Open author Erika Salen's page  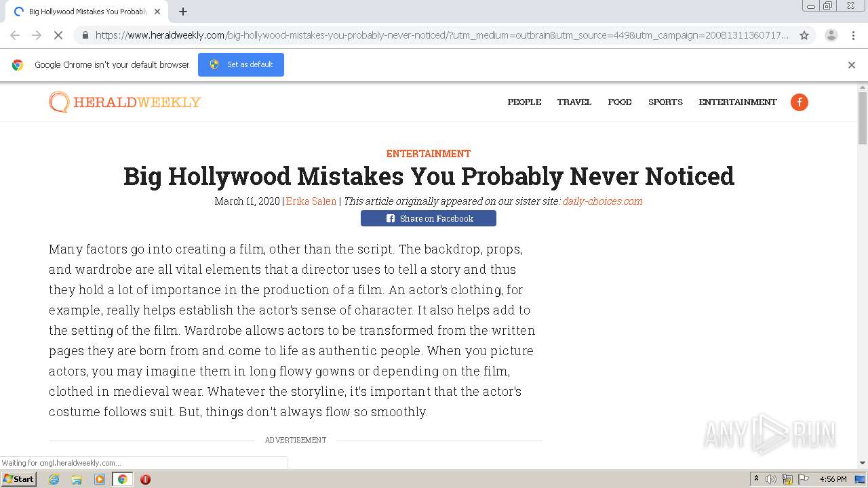tap(311, 201)
